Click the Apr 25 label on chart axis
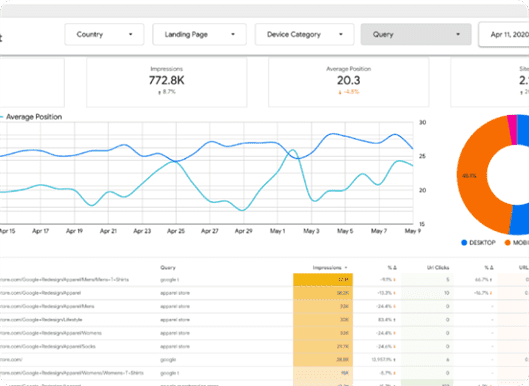 click(x=176, y=231)
